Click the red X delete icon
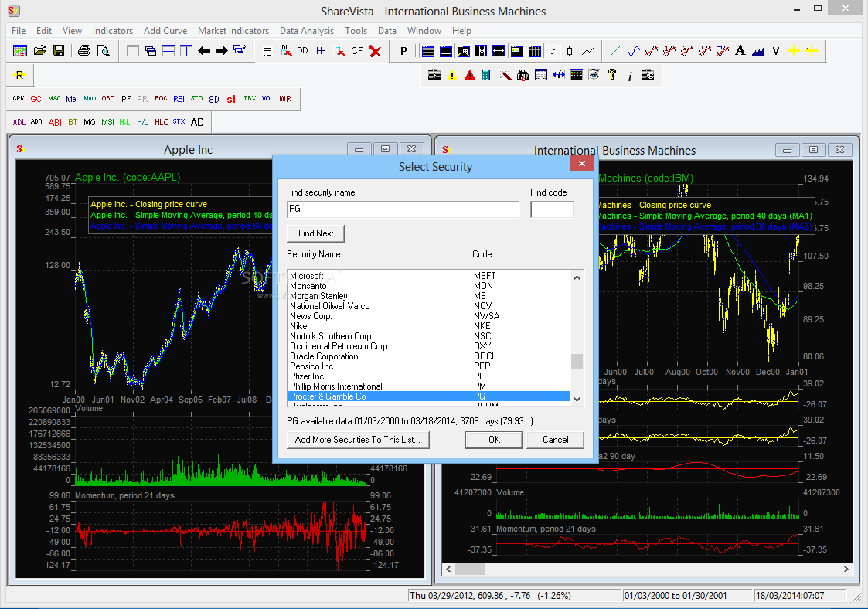Image resolution: width=868 pixels, height=609 pixels. point(375,52)
